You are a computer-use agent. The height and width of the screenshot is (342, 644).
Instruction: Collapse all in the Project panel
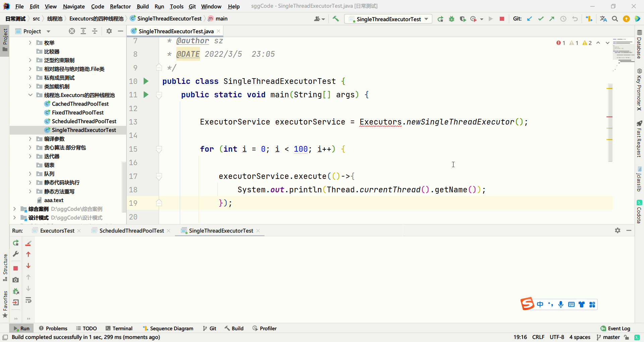(95, 31)
